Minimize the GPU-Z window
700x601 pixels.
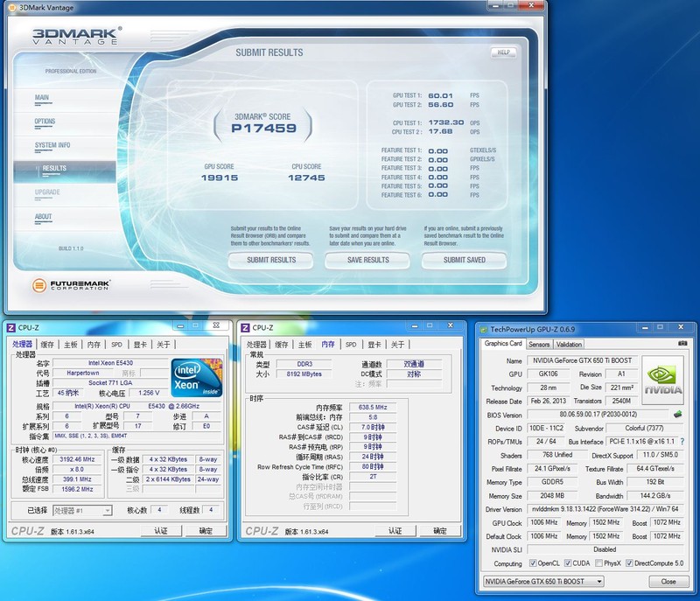click(645, 328)
